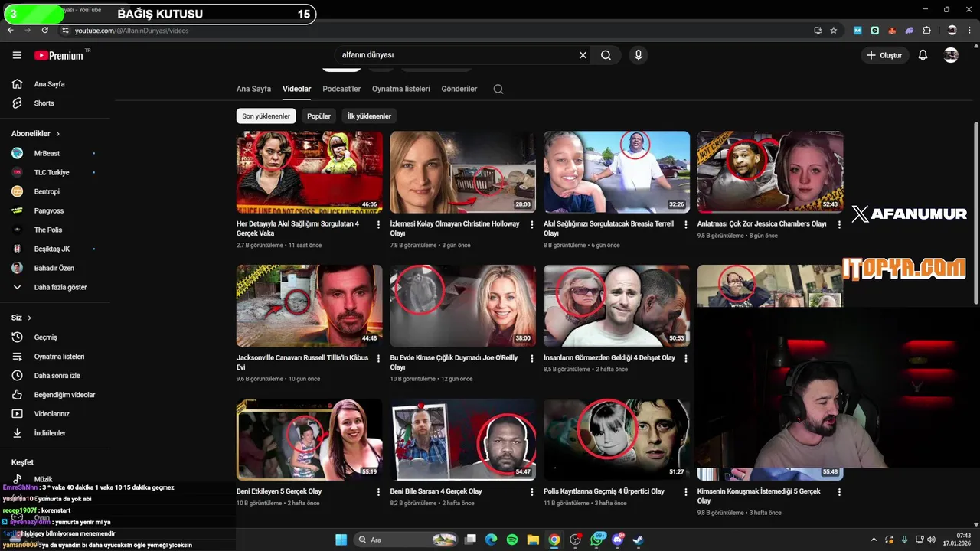
Task: Select İlk yüklenenler filter chip
Action: 369,116
